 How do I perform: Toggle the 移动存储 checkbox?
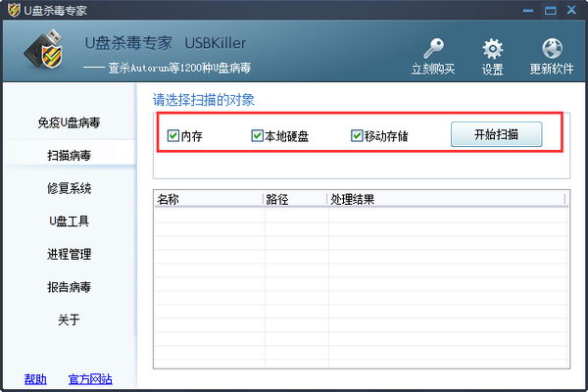357,135
